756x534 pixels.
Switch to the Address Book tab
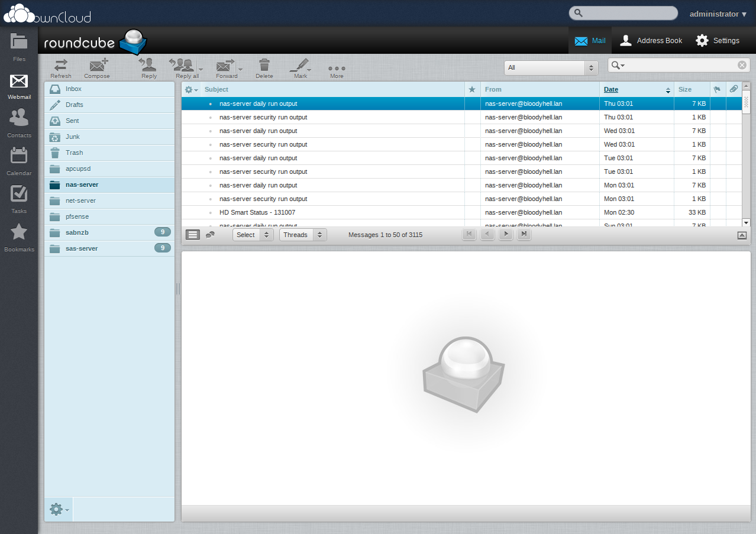click(651, 41)
